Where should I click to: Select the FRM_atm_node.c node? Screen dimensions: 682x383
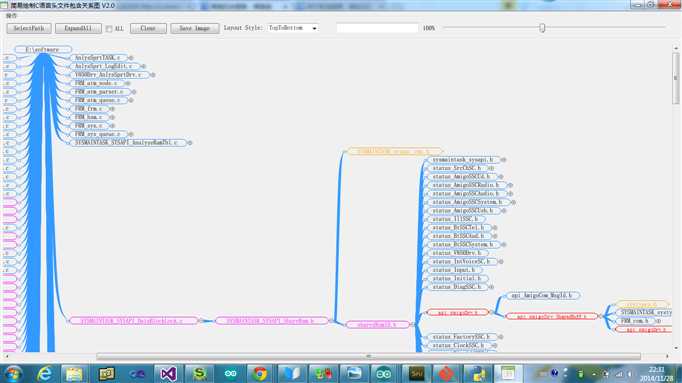97,83
